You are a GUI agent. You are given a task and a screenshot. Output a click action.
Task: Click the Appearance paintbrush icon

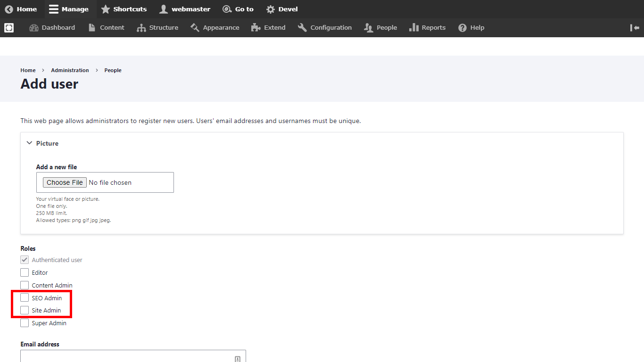[195, 28]
